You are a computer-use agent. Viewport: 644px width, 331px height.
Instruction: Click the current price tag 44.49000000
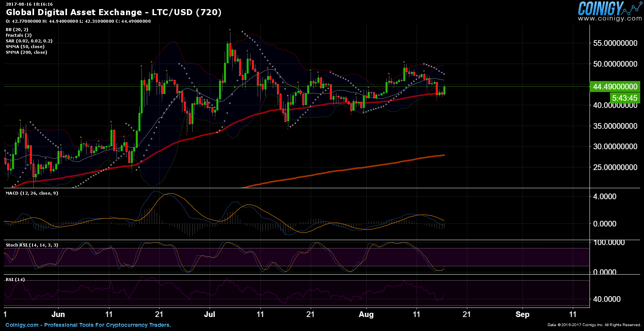[x=615, y=87]
